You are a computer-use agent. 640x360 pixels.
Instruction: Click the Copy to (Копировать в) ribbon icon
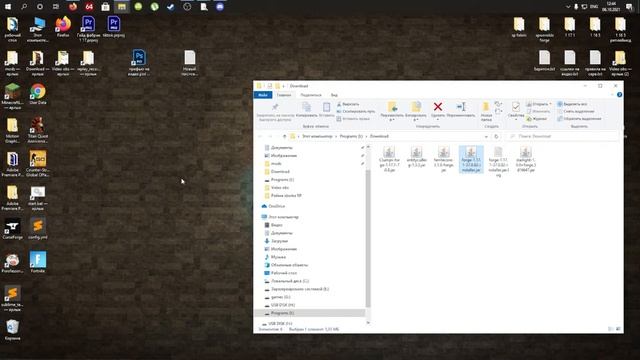(x=416, y=107)
